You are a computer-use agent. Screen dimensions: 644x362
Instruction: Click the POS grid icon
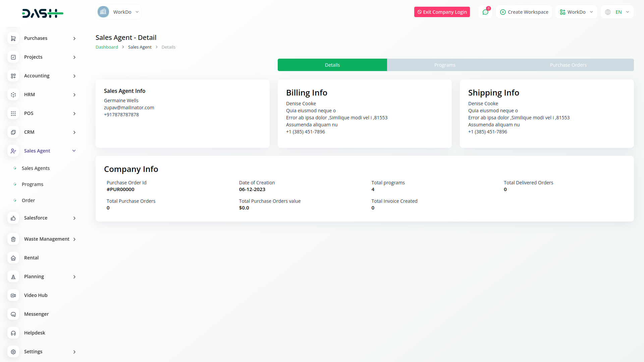click(x=13, y=114)
